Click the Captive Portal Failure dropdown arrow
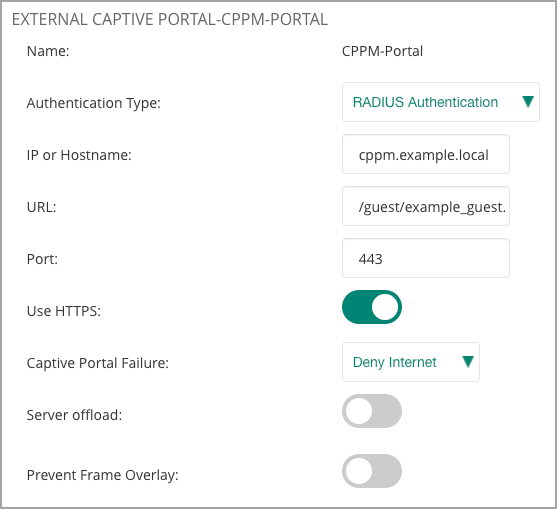This screenshot has height=509, width=557. [x=467, y=362]
